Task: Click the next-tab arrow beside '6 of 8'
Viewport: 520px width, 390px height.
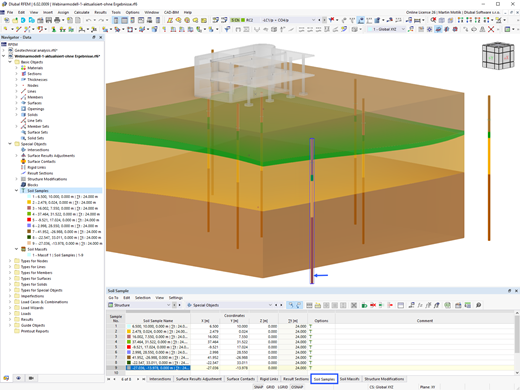Action: pos(138,379)
